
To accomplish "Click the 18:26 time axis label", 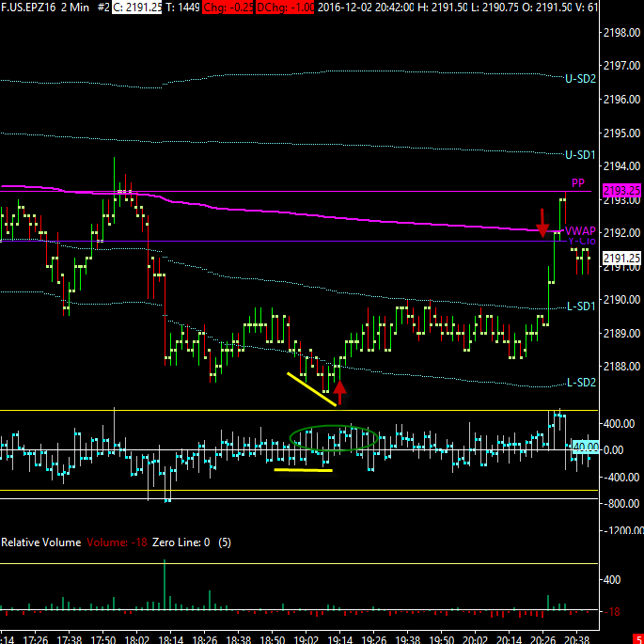I will pyautogui.click(x=204, y=639).
